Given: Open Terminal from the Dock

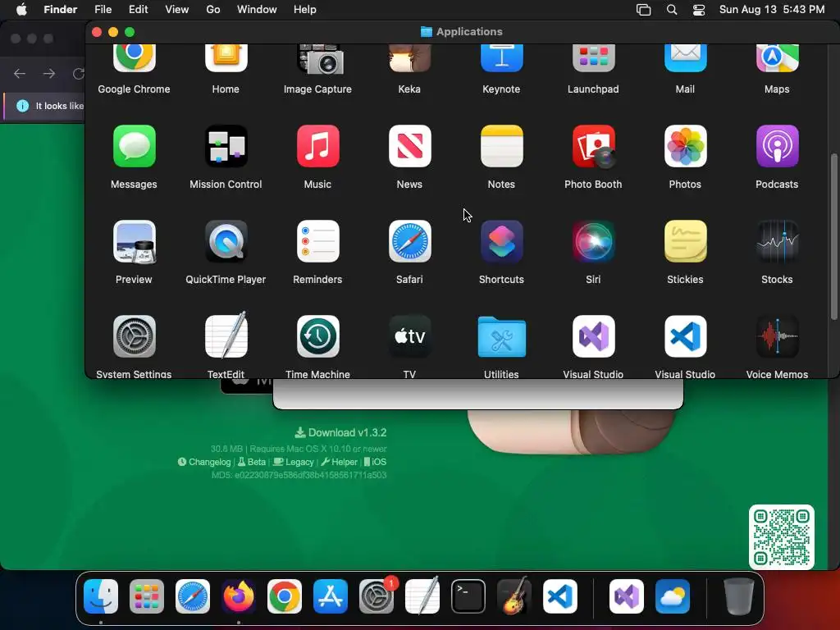Looking at the screenshot, I should [468, 596].
